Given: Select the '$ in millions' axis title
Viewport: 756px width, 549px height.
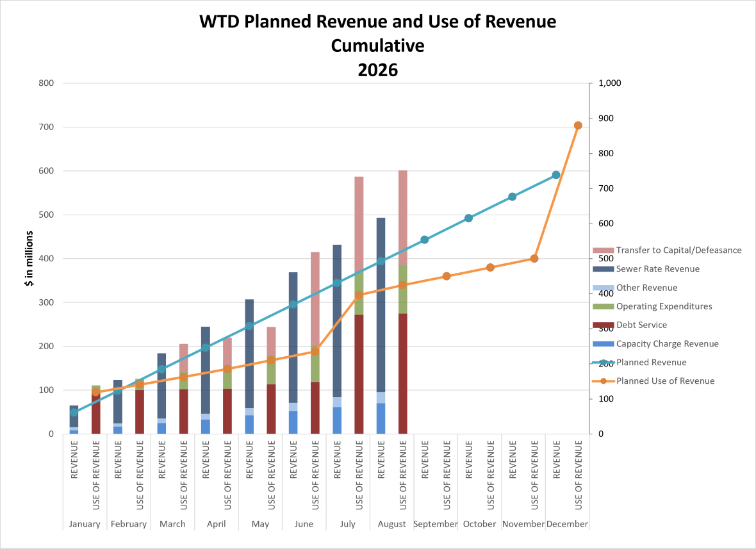Looking at the screenshot, I should pos(29,259).
